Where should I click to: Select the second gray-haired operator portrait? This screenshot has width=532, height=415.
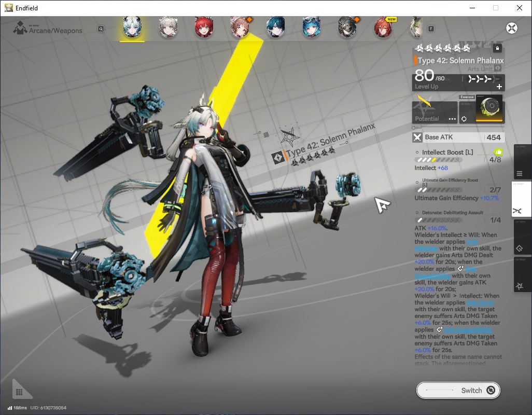(169, 27)
